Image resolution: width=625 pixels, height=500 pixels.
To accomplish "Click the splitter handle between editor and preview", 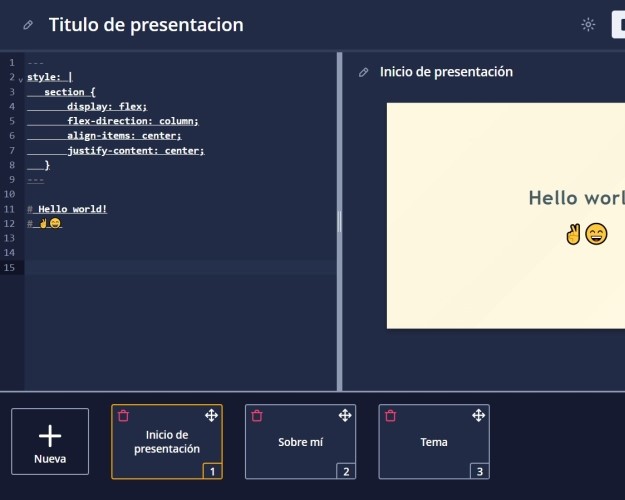I will tap(339, 221).
